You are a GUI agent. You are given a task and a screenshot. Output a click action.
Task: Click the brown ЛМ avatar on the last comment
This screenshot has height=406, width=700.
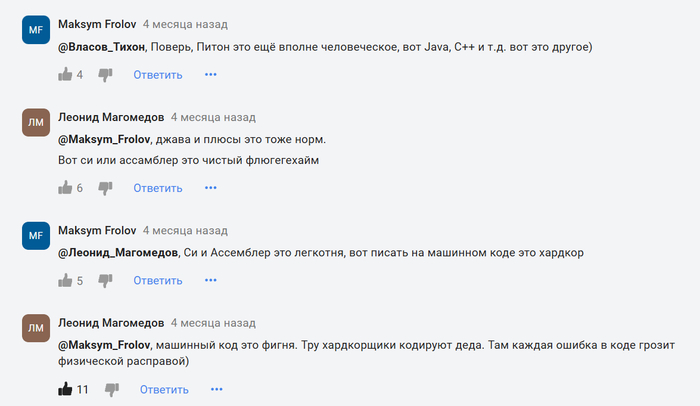coord(35,327)
